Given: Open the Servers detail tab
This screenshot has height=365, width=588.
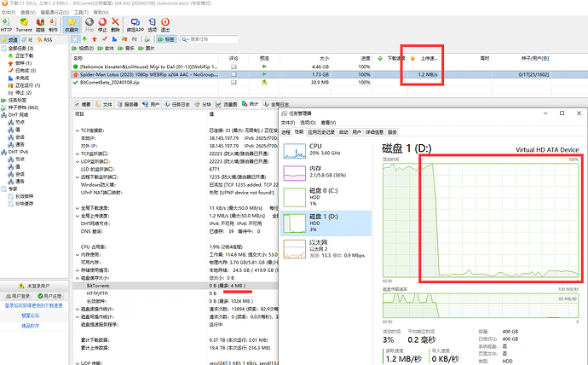Looking at the screenshot, I should point(128,104).
